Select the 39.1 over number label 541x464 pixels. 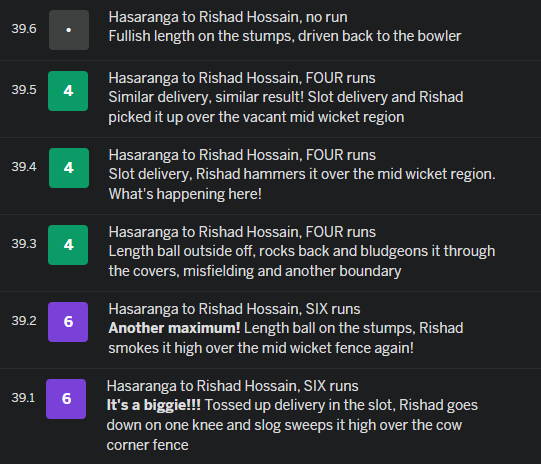click(23, 397)
